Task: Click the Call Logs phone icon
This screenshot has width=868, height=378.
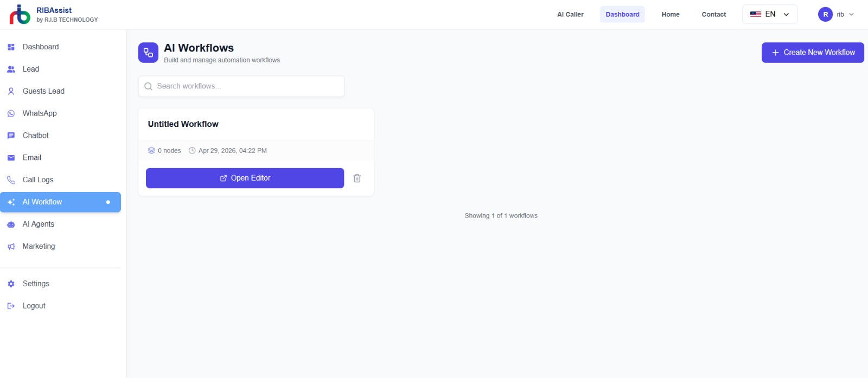Action: tap(11, 180)
